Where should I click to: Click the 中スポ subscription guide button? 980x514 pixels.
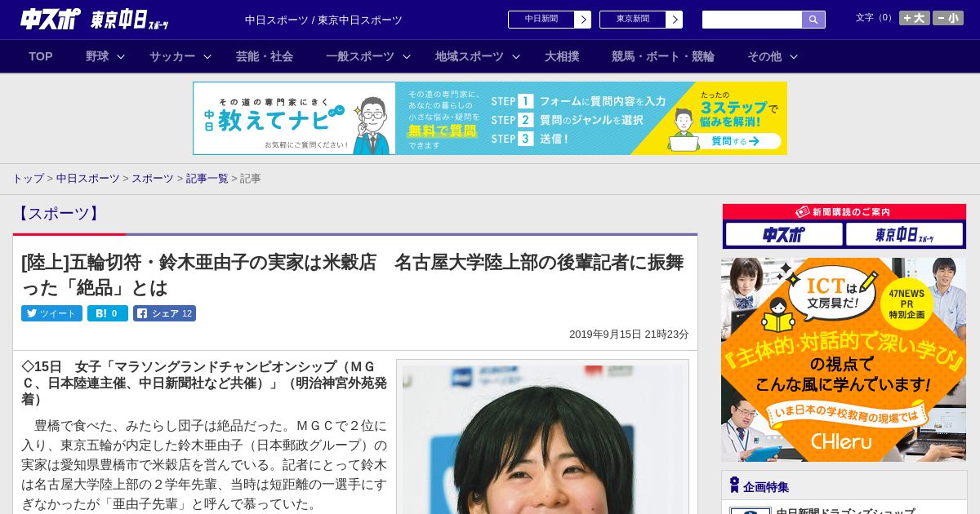click(784, 235)
